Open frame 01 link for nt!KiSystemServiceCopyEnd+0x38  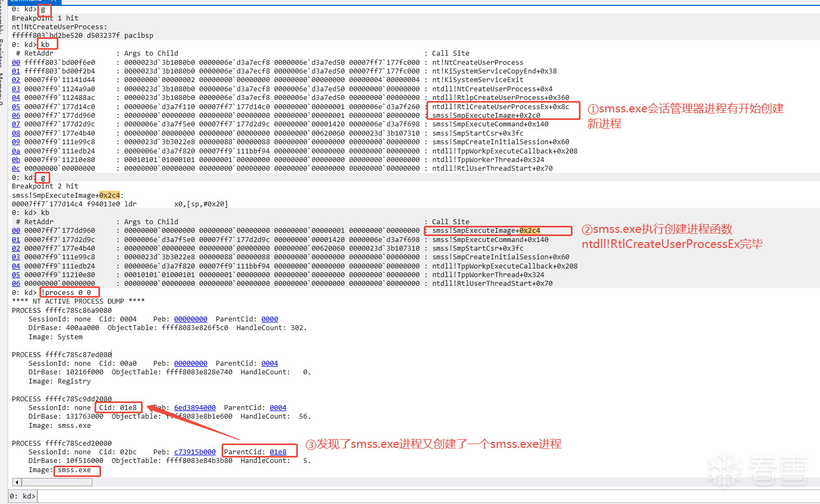click(x=16, y=71)
